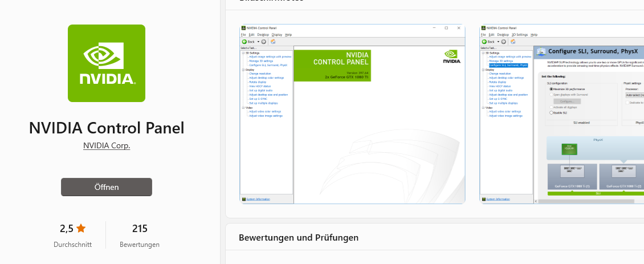644x264 pixels.
Task: Click the orange rating star icon
Action: coord(81,228)
